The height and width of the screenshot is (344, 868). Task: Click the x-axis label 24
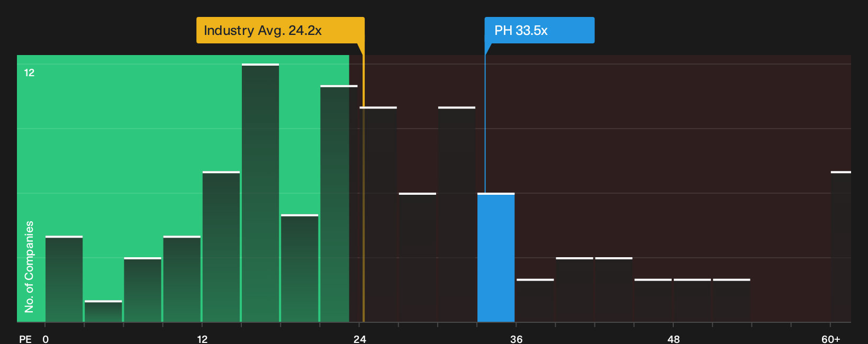coord(359,339)
